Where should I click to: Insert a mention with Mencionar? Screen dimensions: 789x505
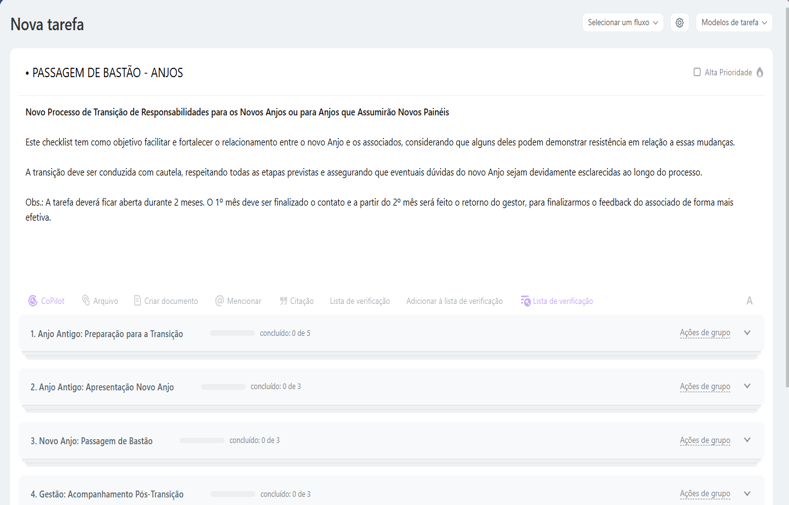click(220, 301)
